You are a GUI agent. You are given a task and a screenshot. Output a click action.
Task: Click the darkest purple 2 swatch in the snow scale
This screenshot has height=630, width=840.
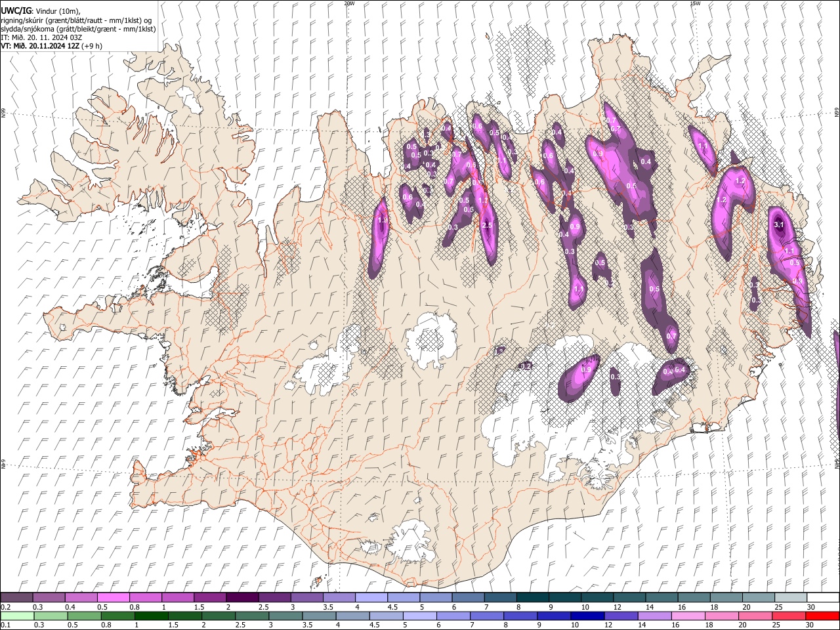click(241, 597)
